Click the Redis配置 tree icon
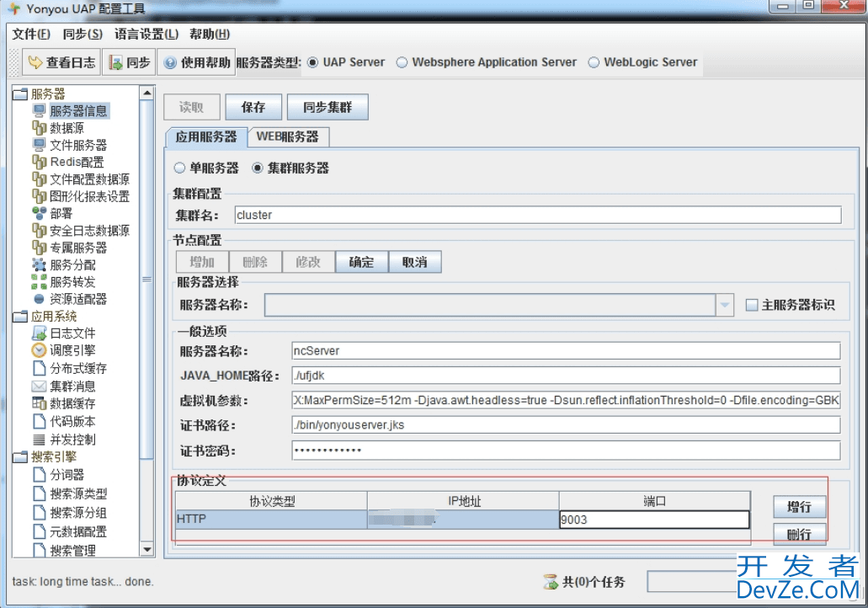The width and height of the screenshot is (868, 608). point(40,163)
